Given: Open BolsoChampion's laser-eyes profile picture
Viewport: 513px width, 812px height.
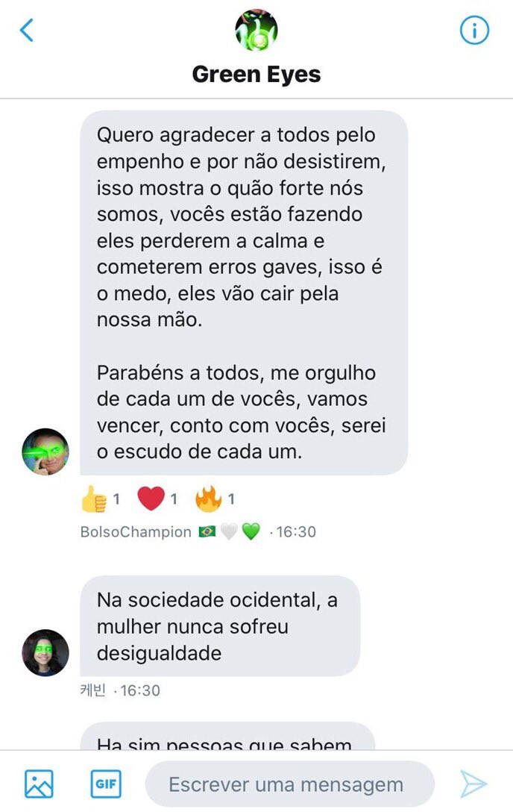Looking at the screenshot, I should (45, 452).
